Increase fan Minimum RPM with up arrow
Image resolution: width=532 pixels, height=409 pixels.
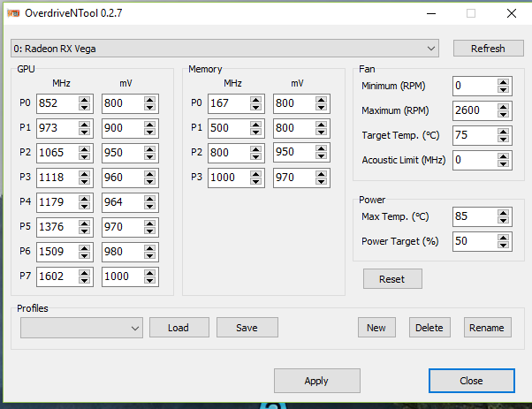pos(503,82)
